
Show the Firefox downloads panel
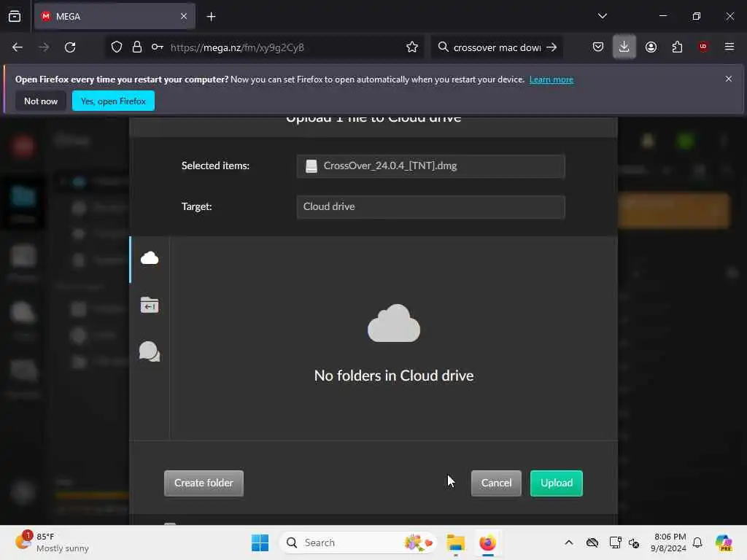[x=624, y=47]
